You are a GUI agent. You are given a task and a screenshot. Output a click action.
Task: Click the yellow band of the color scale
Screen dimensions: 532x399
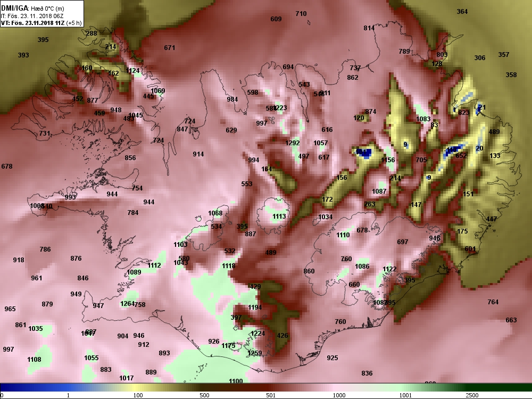[x=136, y=387]
